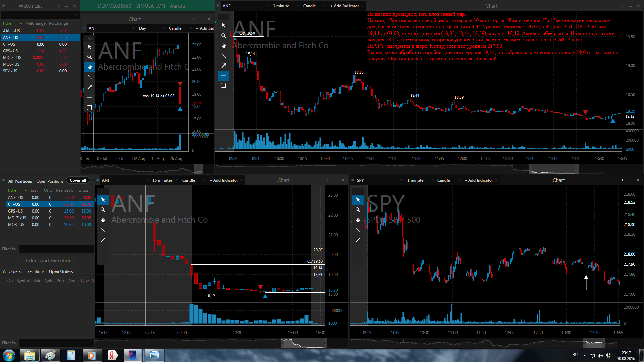Pick the rectangle tool in ANF Day chart
Screen dimensions: 644x362
90,107
